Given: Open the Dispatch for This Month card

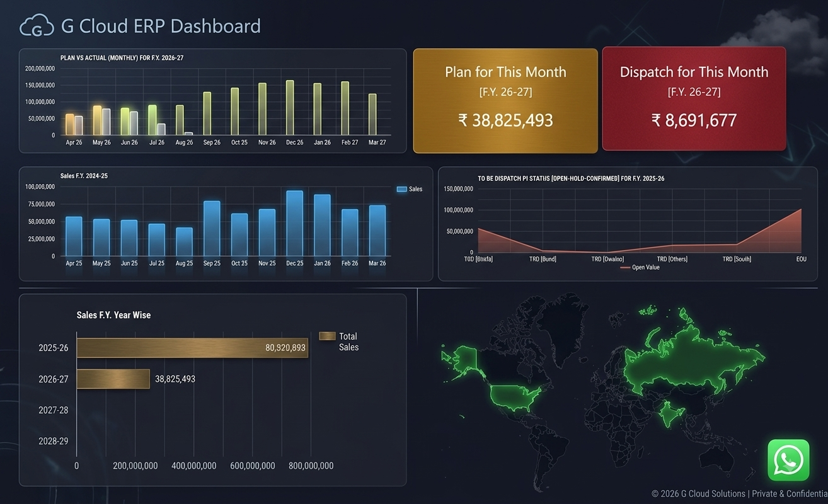Looking at the screenshot, I should (x=694, y=99).
